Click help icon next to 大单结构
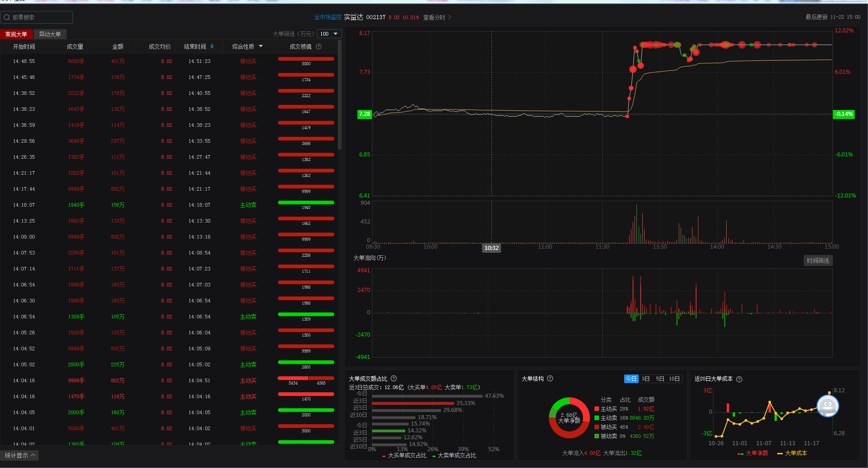 (x=550, y=379)
